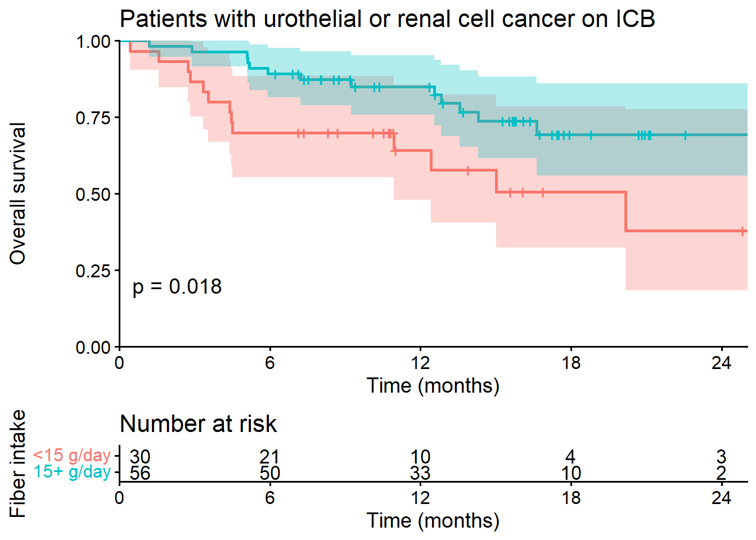Click the chart title about ICB patients
This screenshot has width=756, height=540.
coord(387,19)
